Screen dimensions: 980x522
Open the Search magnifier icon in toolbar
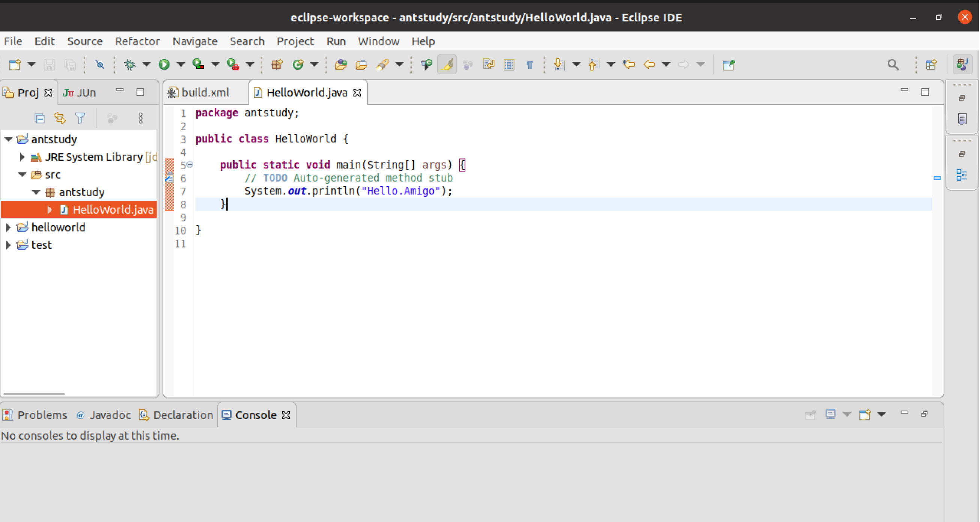coord(893,64)
